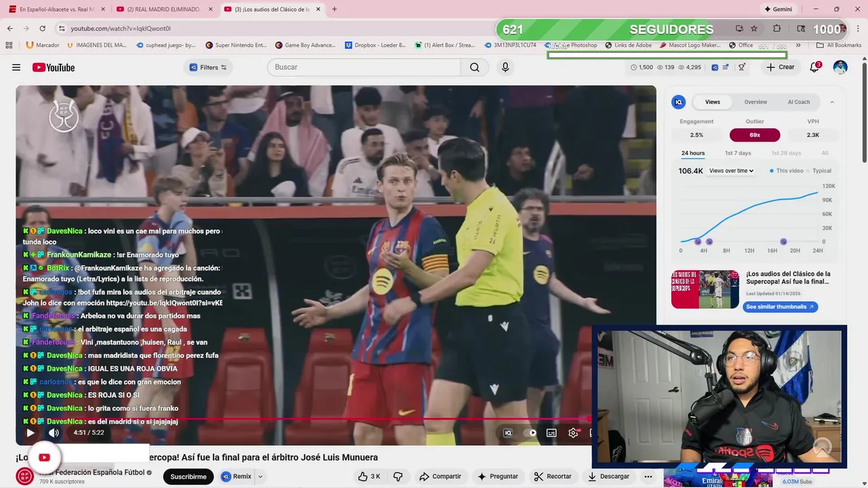Go to the YouTube home logo

pyautogui.click(x=53, y=67)
